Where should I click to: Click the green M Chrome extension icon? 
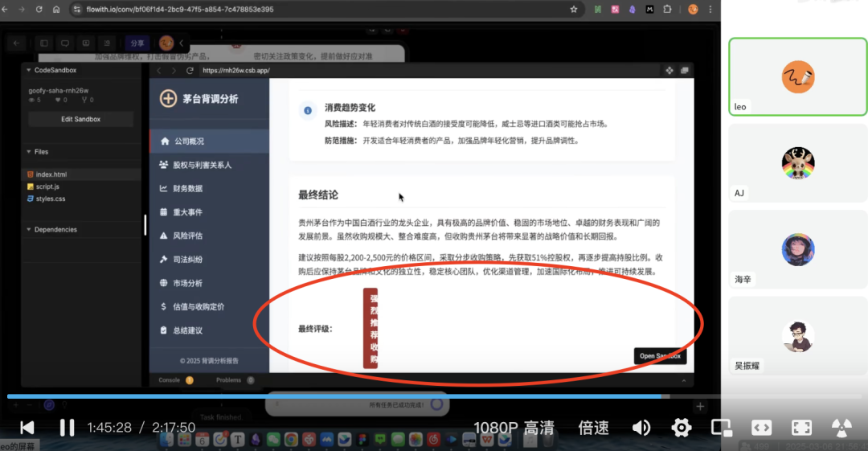[598, 10]
